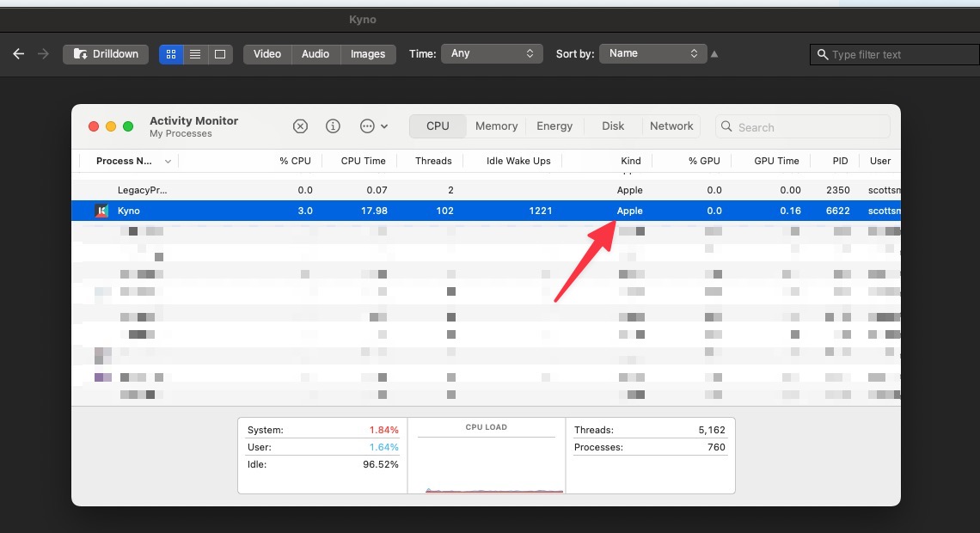The height and width of the screenshot is (533, 980).
Task: Click the User 1.64% value
Action: (x=383, y=447)
